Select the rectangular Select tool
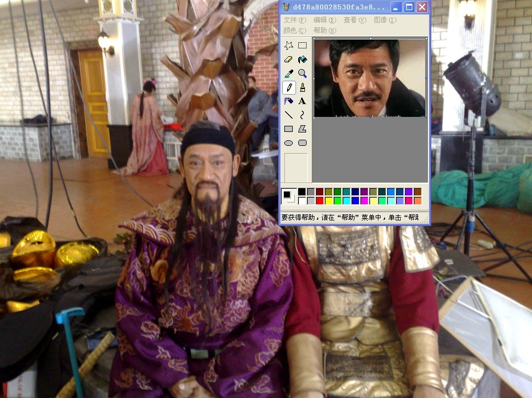The height and width of the screenshot is (398, 532). tap(302, 45)
